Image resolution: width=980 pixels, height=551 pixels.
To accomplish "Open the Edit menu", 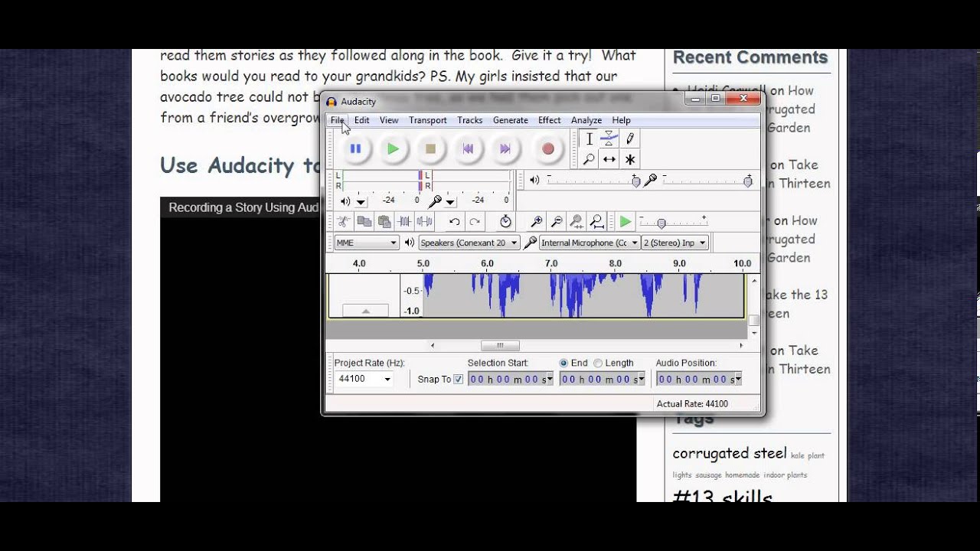I will [x=361, y=120].
